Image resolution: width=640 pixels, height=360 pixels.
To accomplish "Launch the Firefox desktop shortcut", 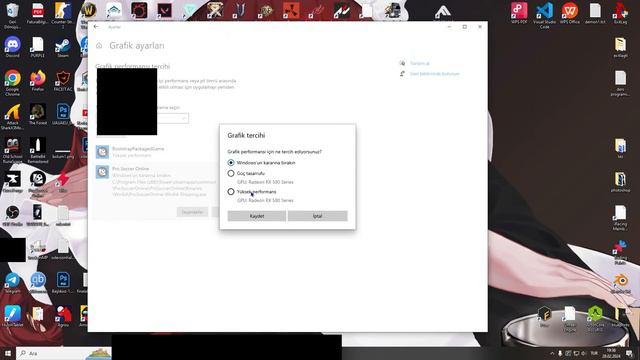I will click(38, 81).
